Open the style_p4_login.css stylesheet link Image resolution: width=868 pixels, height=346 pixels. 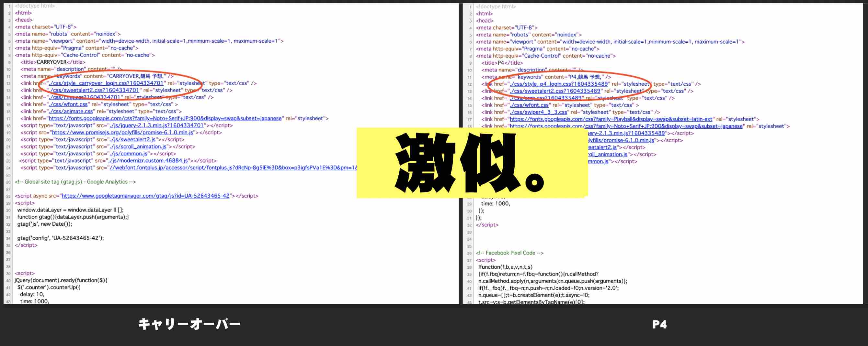pyautogui.click(x=559, y=84)
